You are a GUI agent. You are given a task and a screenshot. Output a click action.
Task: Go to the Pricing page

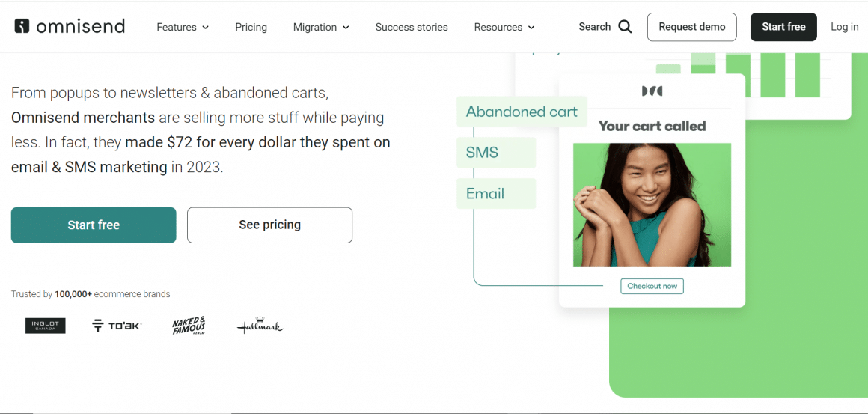[x=251, y=27]
